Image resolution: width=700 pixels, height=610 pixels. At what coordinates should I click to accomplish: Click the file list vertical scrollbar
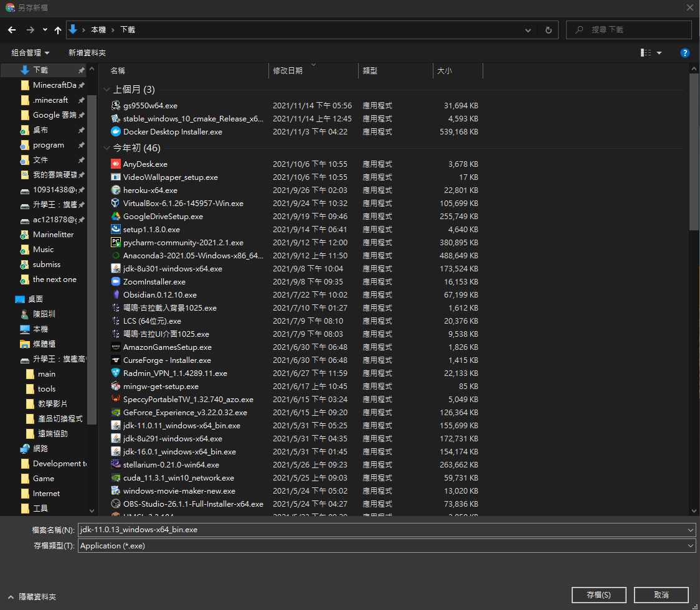pos(694,152)
